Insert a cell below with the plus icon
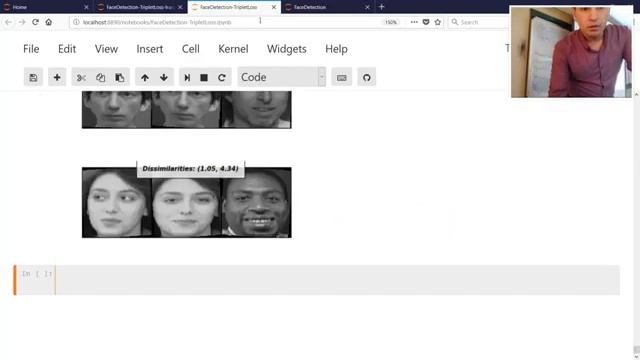This screenshot has width=640, height=360. [57, 77]
